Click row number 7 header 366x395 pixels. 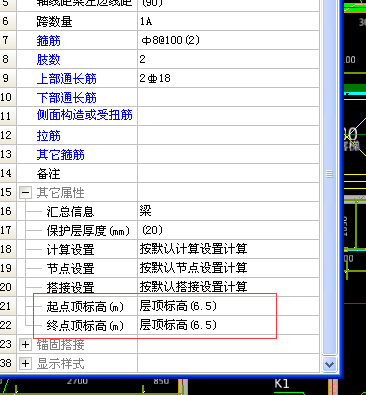coord(8,41)
